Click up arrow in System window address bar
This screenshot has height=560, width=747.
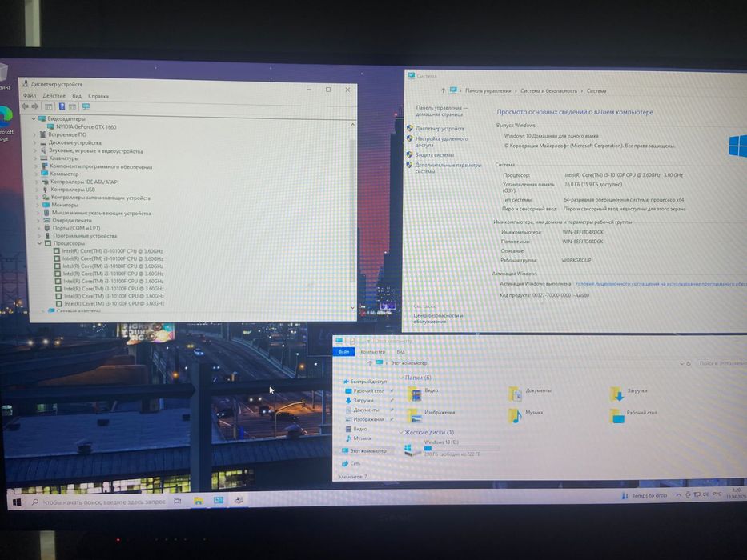tap(443, 90)
